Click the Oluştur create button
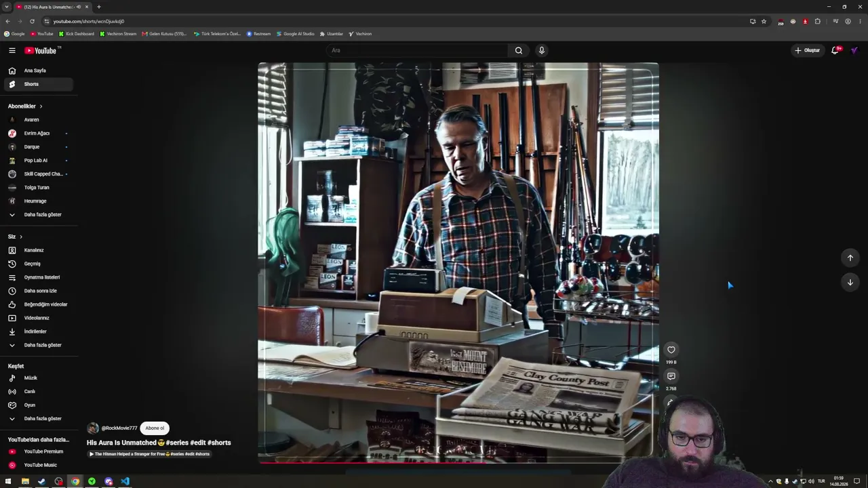The width and height of the screenshot is (868, 488). (x=808, y=50)
